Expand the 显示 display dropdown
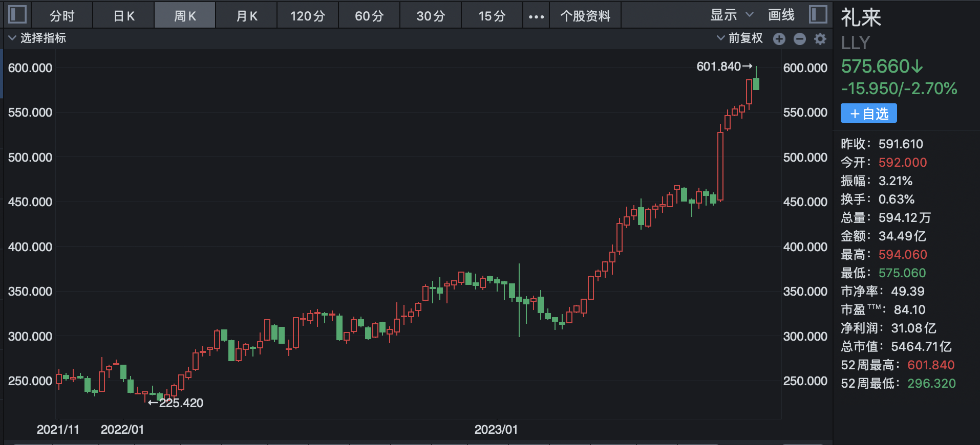Image resolution: width=980 pixels, height=445 pixels. [x=732, y=15]
